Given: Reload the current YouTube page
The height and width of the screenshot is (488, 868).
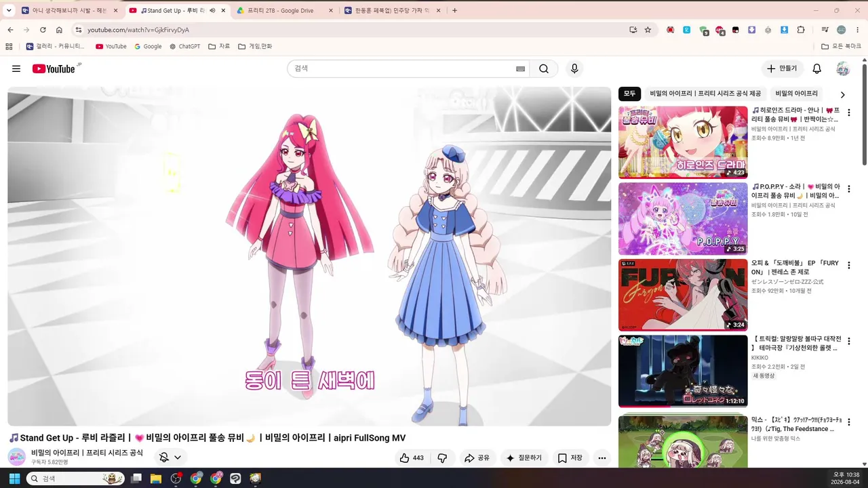Looking at the screenshot, I should pyautogui.click(x=43, y=30).
